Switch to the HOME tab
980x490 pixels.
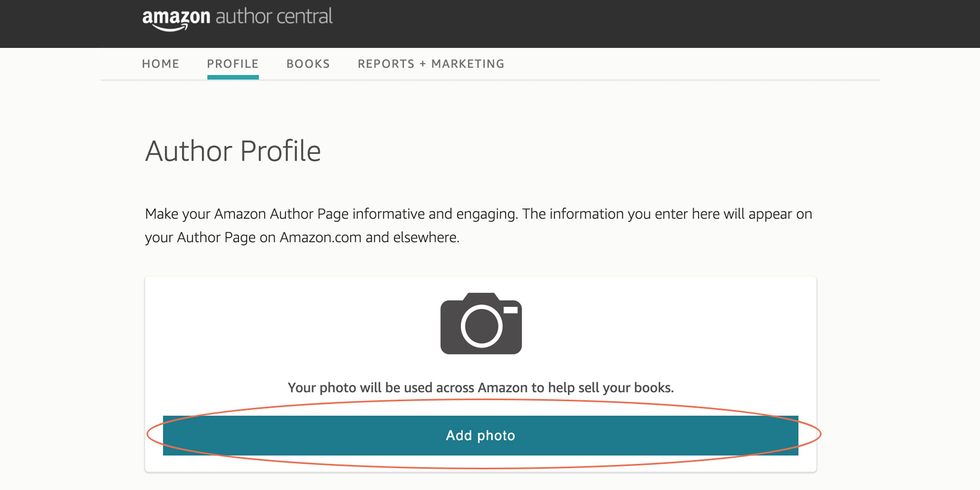pyautogui.click(x=161, y=64)
